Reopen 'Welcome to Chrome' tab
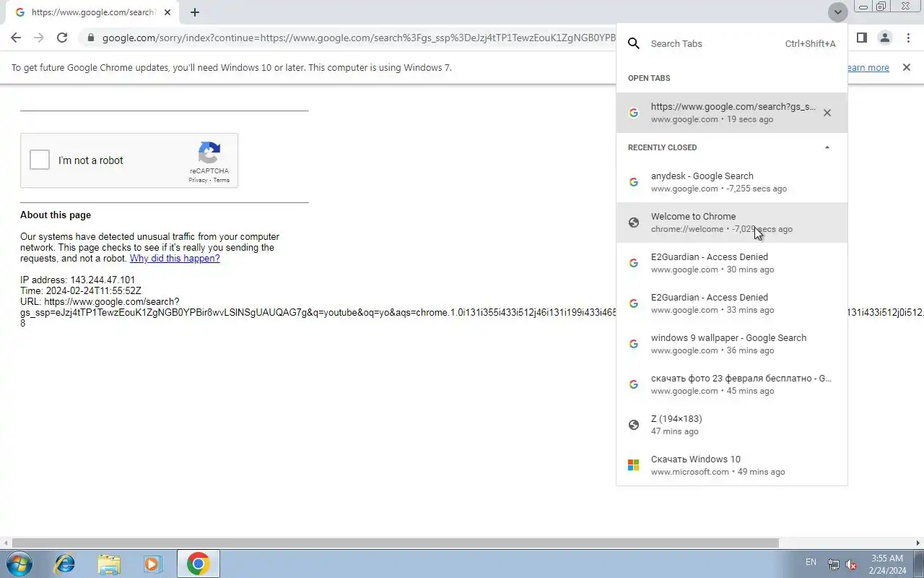The image size is (924, 578). (732, 223)
